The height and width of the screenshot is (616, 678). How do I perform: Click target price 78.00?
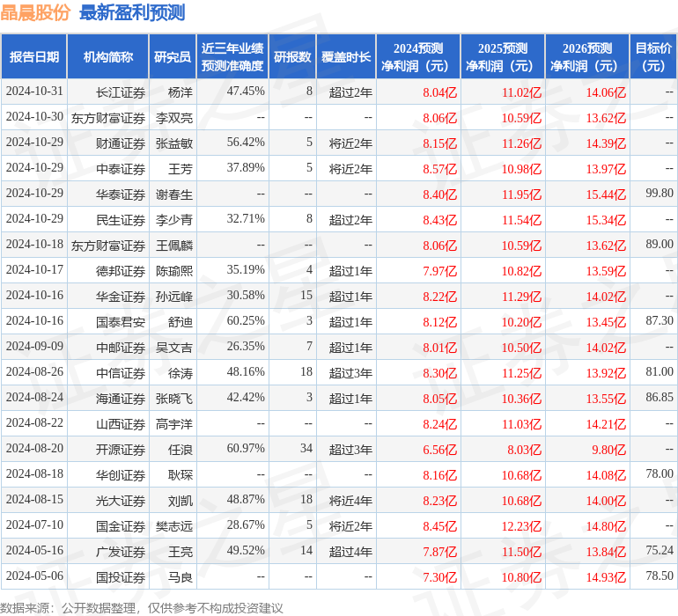(660, 473)
